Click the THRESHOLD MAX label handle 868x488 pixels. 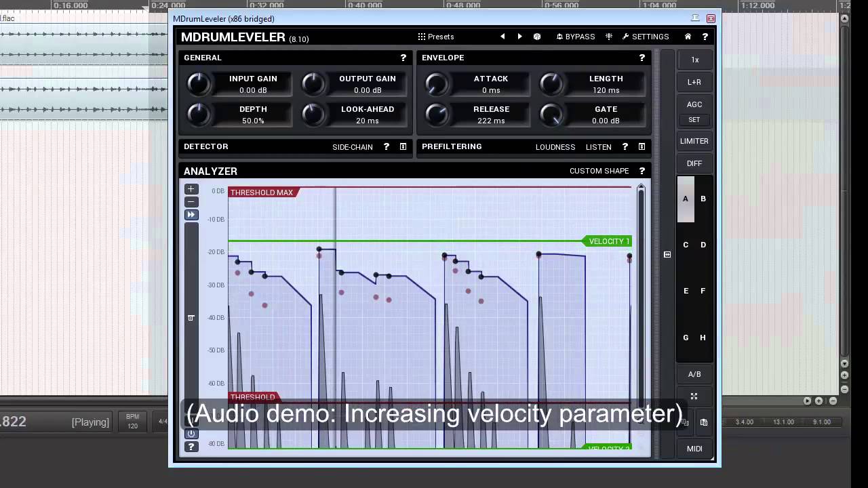262,192
